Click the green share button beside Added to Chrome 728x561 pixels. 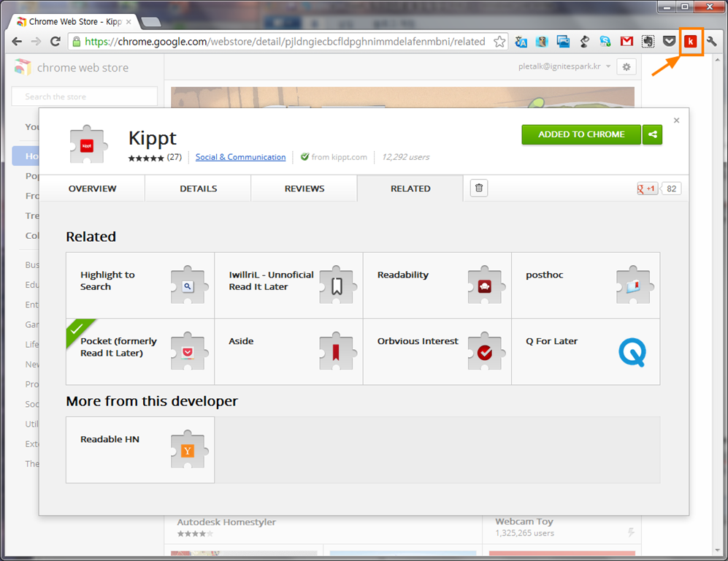pos(653,134)
